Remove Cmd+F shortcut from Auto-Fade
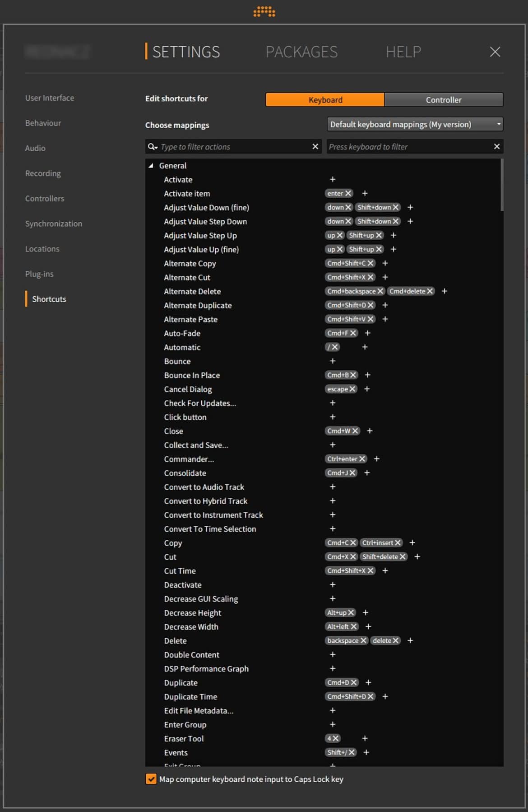The image size is (528, 812). [x=353, y=333]
